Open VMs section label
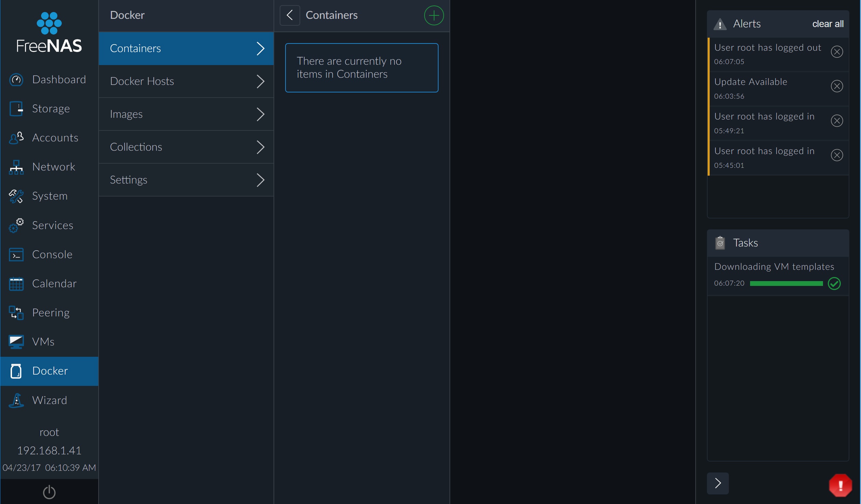This screenshot has width=861, height=504. click(43, 342)
